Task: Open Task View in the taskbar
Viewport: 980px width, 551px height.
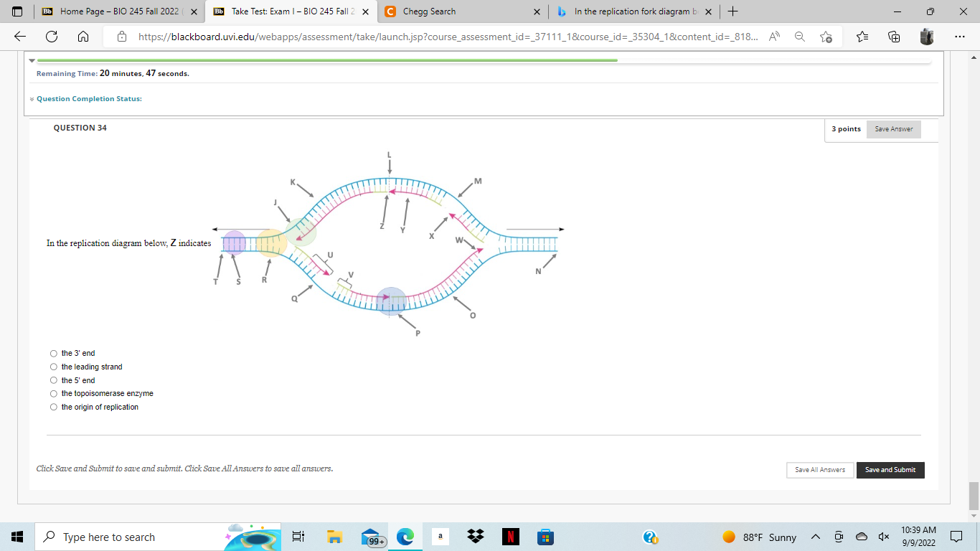Action: [298, 537]
